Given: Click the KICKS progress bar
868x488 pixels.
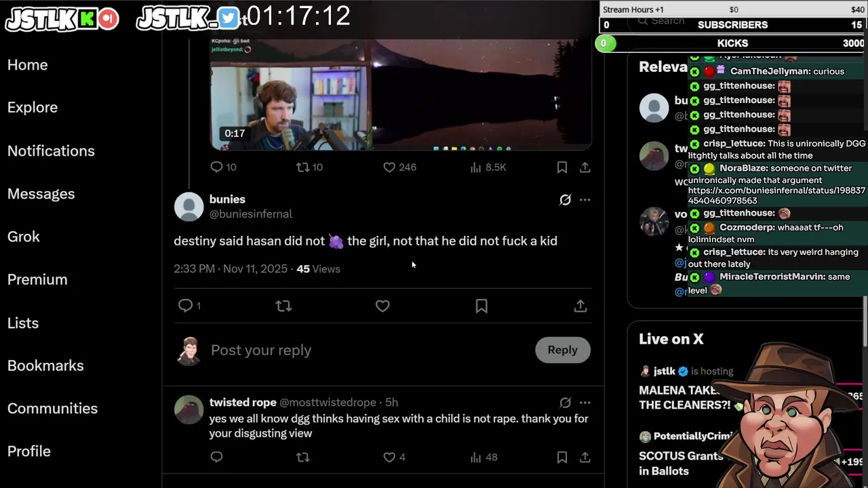Looking at the screenshot, I should [732, 43].
